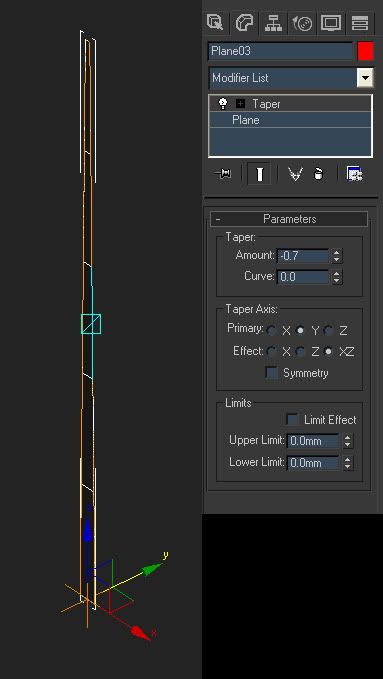Set Primary taper axis to Y
383x679 pixels.
[300, 331]
